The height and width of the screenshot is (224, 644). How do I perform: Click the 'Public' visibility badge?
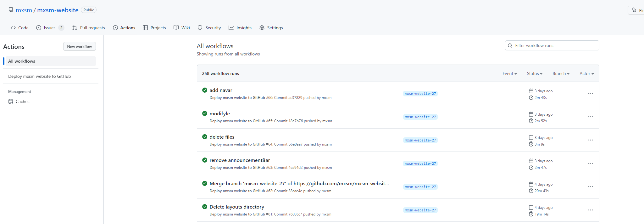coord(89,10)
